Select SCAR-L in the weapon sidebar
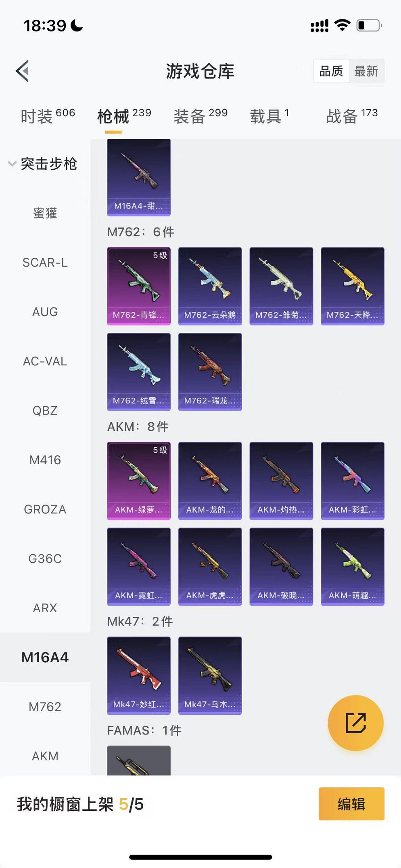The height and width of the screenshot is (868, 401). click(x=45, y=263)
